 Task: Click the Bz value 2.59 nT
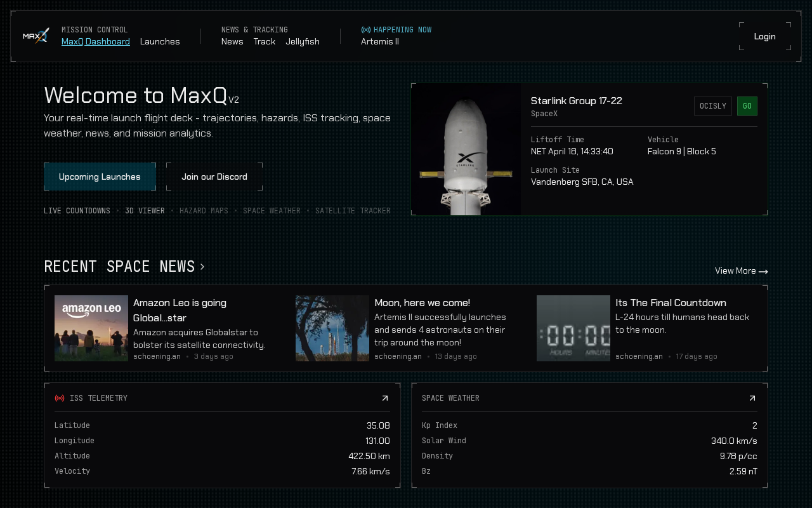coord(743,471)
